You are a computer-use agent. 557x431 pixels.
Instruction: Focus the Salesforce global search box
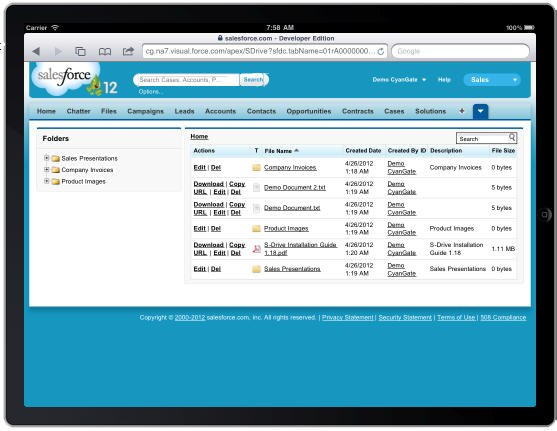point(186,80)
